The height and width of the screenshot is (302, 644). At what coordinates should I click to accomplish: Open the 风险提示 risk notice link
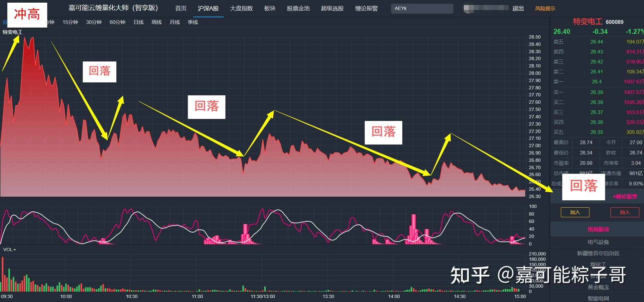545,8
